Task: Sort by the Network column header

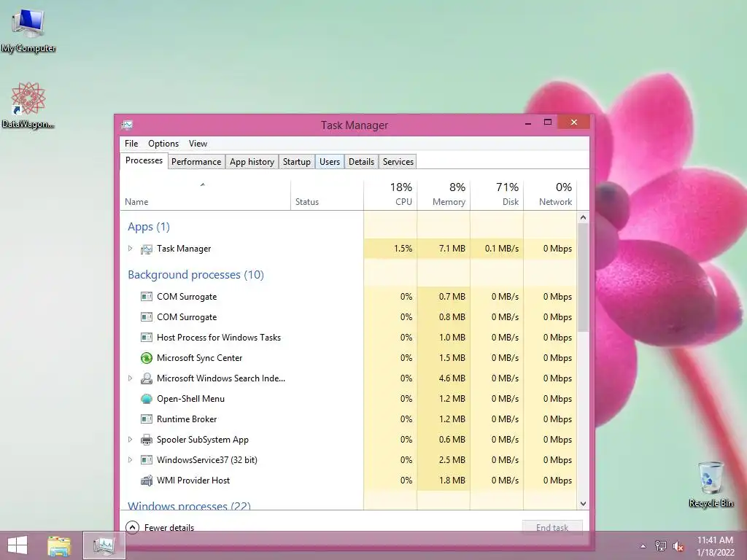Action: [x=550, y=195]
